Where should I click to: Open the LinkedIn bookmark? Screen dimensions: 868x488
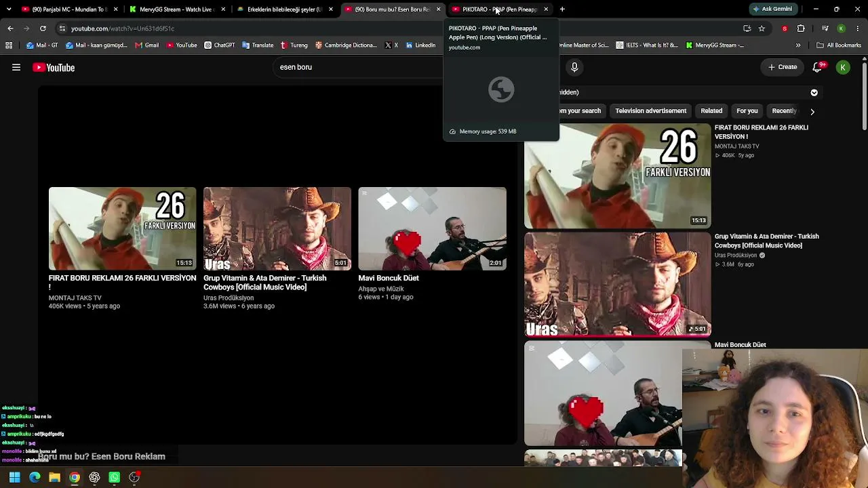420,45
